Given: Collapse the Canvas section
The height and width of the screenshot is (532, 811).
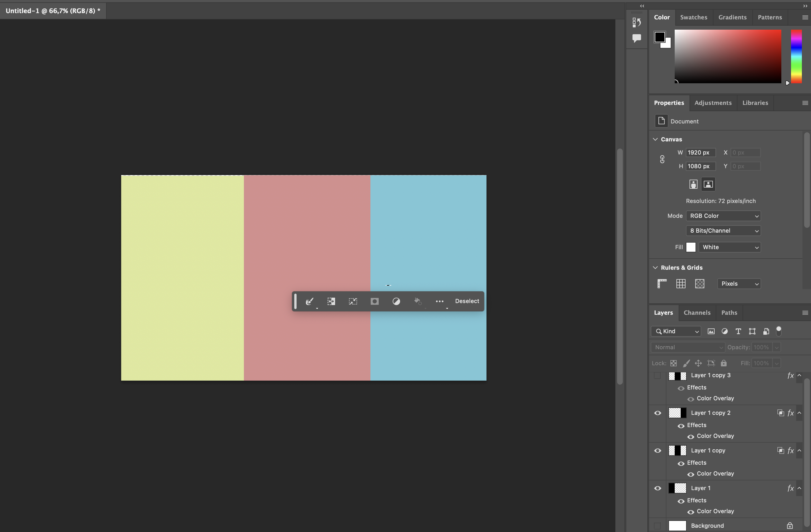Looking at the screenshot, I should (x=655, y=139).
